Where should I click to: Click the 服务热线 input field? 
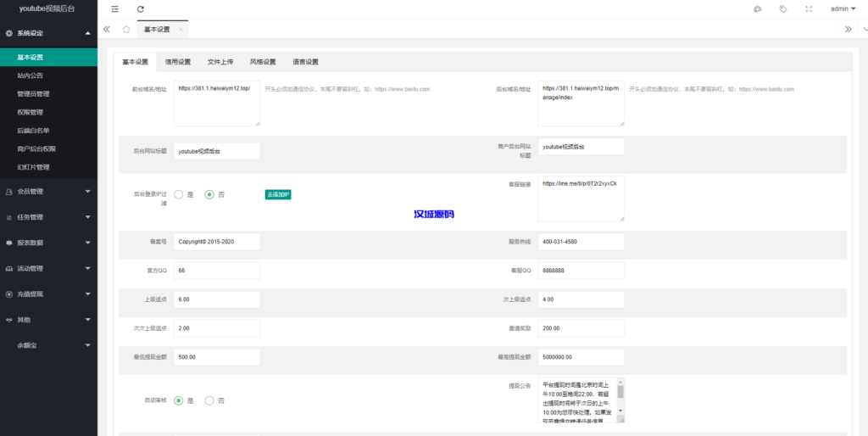click(581, 242)
